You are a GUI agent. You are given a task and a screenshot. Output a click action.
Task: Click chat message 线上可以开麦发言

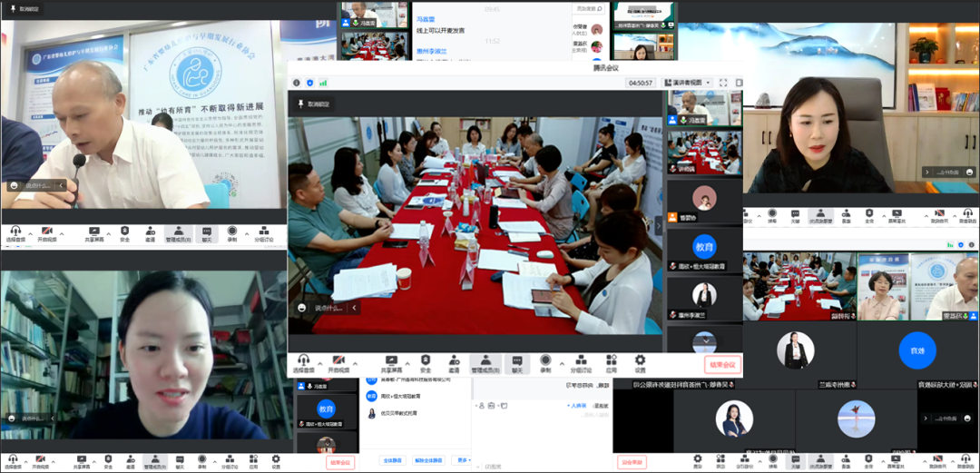point(441,30)
